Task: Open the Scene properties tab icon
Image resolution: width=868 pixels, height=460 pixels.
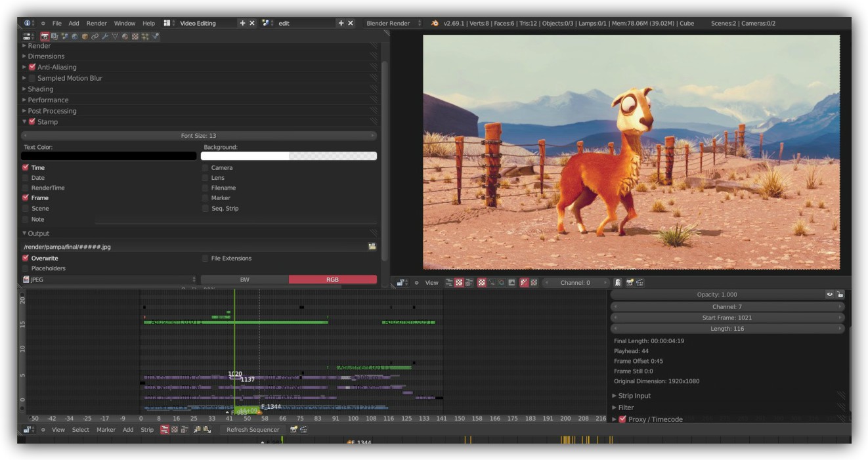Action: coord(64,36)
